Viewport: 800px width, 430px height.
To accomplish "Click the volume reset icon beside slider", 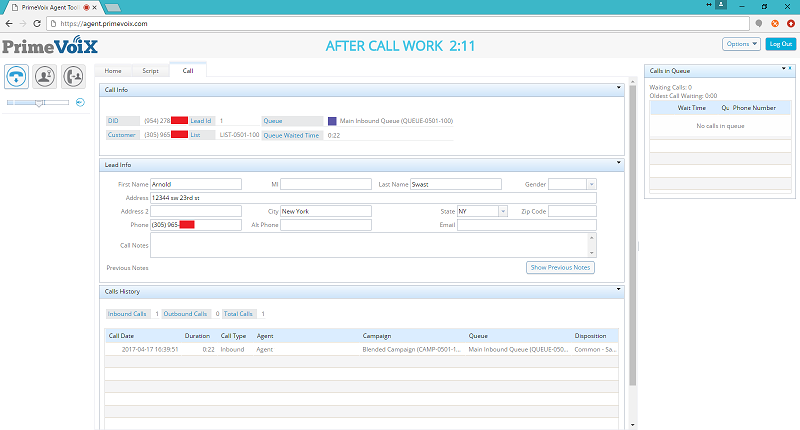I will click(x=80, y=103).
